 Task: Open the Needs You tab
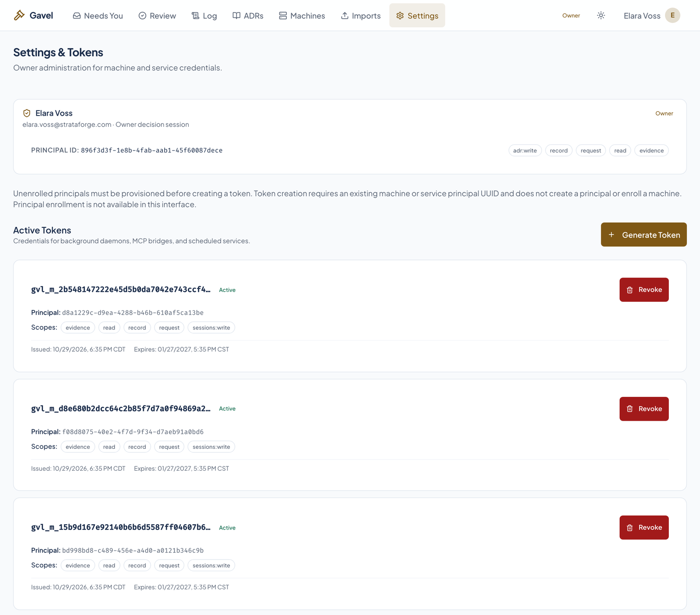click(x=98, y=16)
